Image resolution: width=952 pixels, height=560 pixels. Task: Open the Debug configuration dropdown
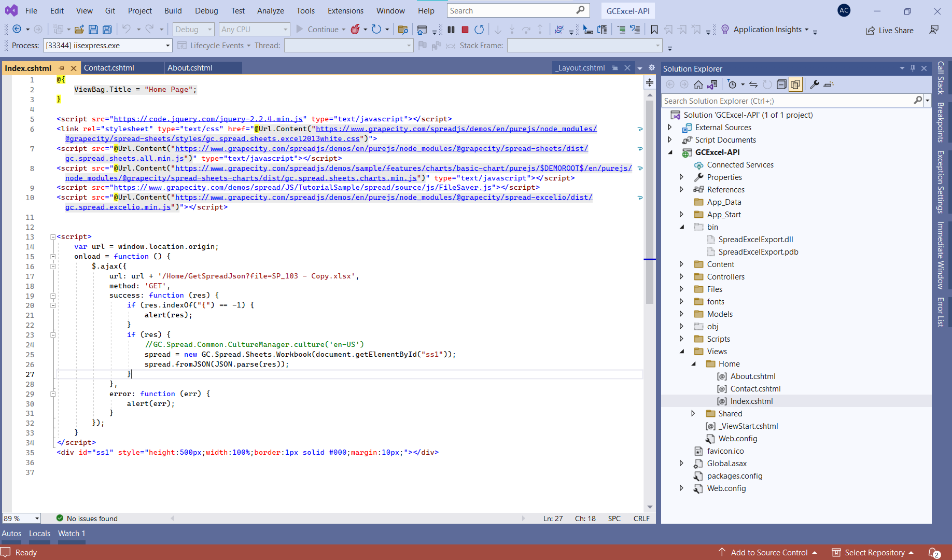193,29
